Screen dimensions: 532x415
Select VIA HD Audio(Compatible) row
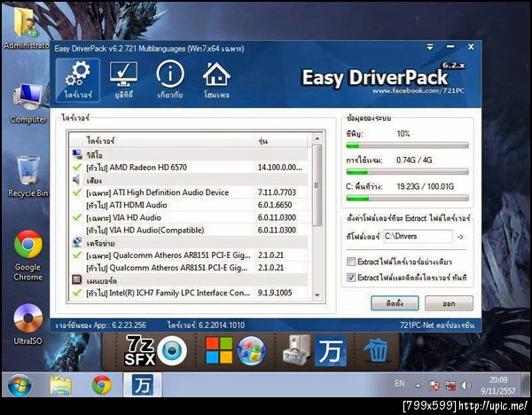(190, 230)
